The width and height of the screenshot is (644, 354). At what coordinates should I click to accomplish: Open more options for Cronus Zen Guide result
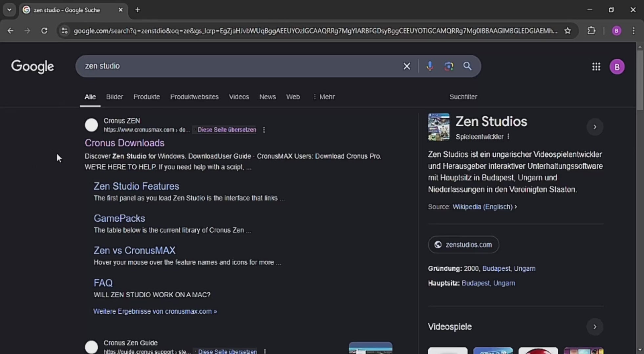(265, 351)
